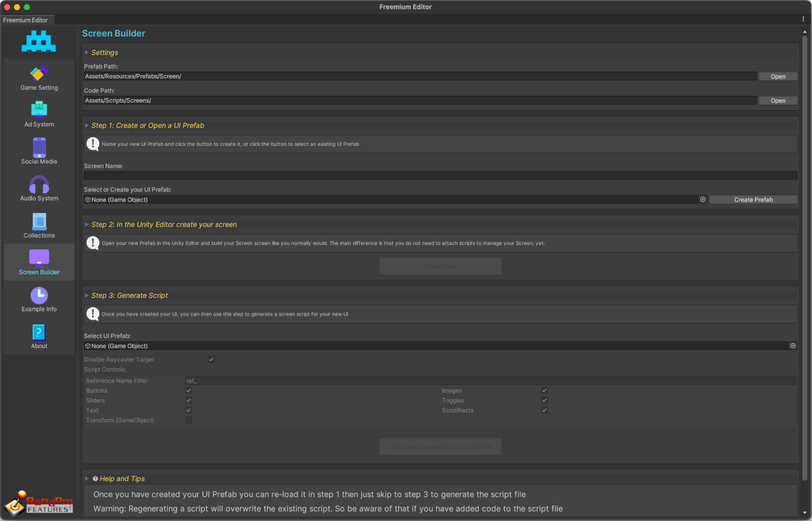
Task: Select the Freemium Editor tab
Action: pos(26,20)
